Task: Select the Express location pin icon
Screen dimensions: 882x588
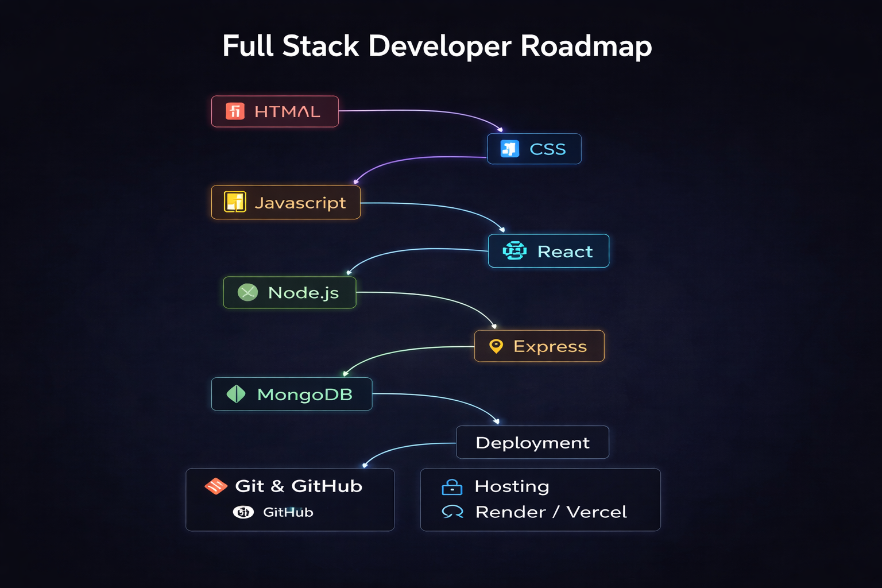Action: click(496, 346)
